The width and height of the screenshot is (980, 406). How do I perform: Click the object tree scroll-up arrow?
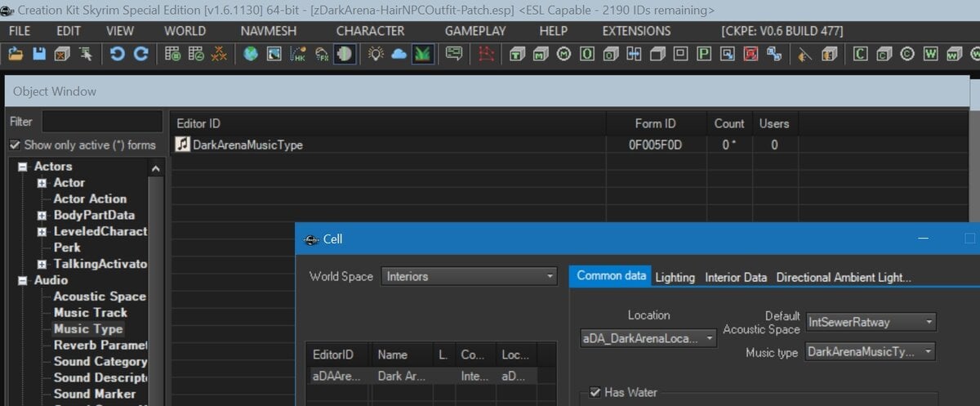pyautogui.click(x=156, y=167)
